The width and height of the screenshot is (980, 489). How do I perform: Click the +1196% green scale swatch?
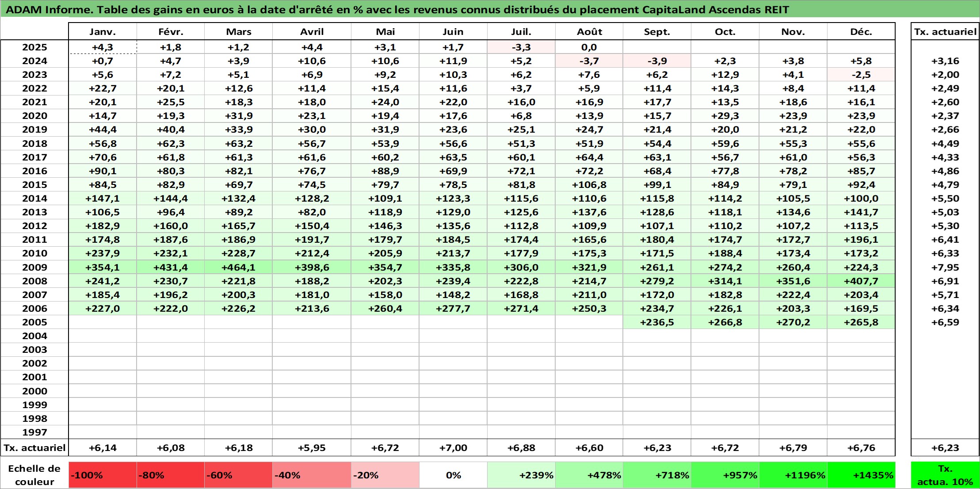click(793, 475)
